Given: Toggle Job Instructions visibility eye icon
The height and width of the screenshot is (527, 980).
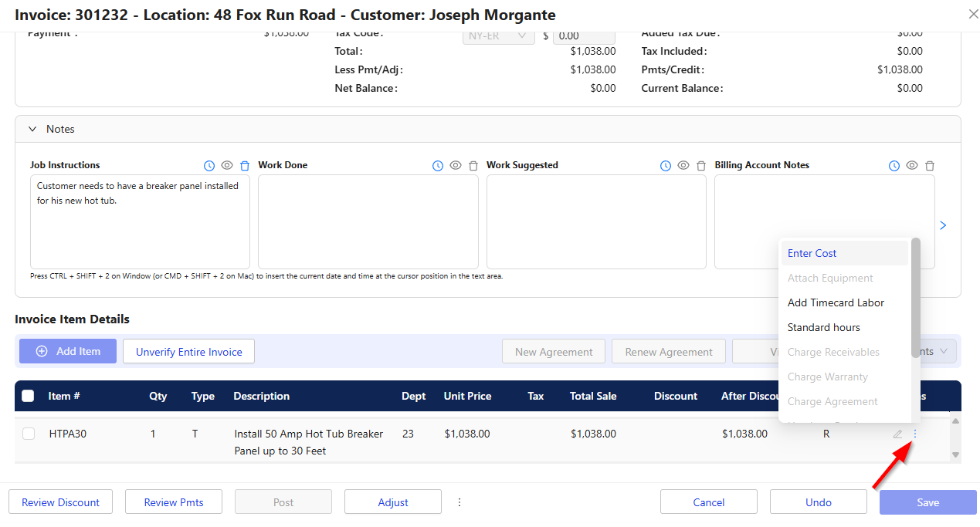Looking at the screenshot, I should click(x=227, y=166).
